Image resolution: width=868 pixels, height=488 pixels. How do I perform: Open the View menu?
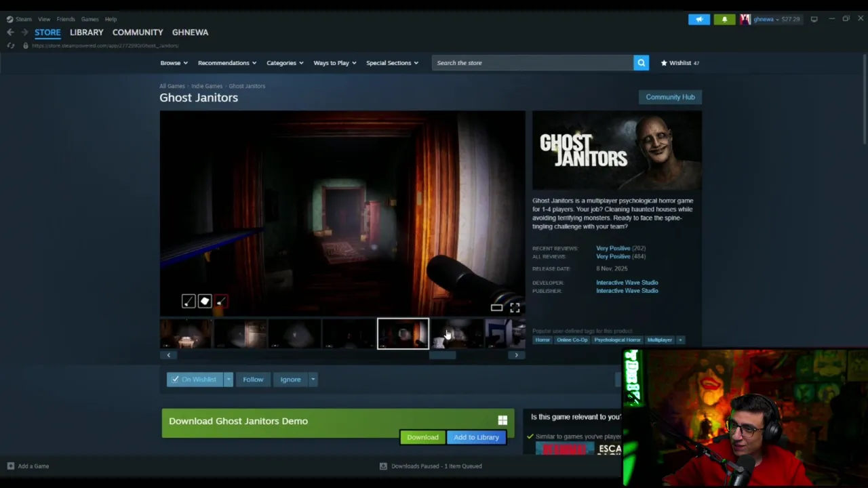coord(44,19)
